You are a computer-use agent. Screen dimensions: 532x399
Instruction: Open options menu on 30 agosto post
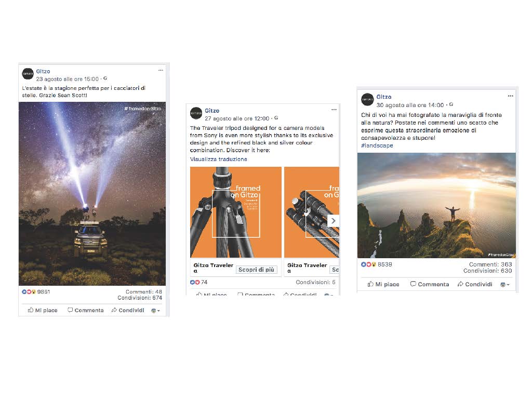510,96
